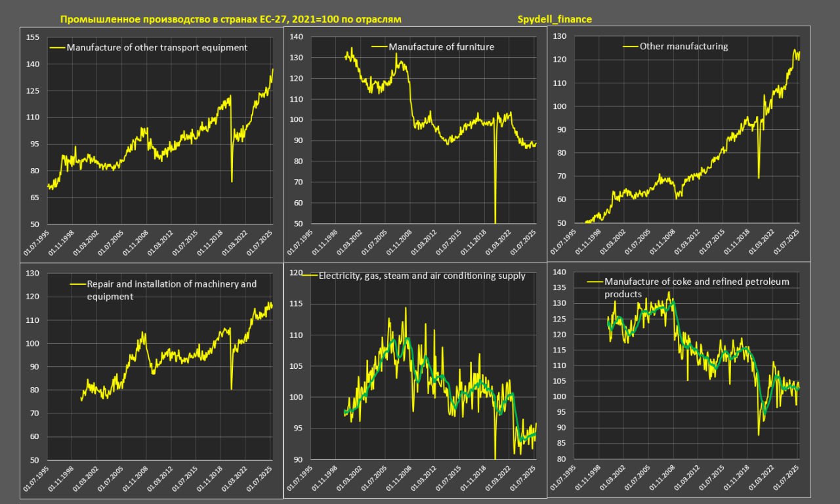Viewport: 840px width, 504px height.
Task: Click the 'Other manufacturing' legend label
Action: pos(684,46)
